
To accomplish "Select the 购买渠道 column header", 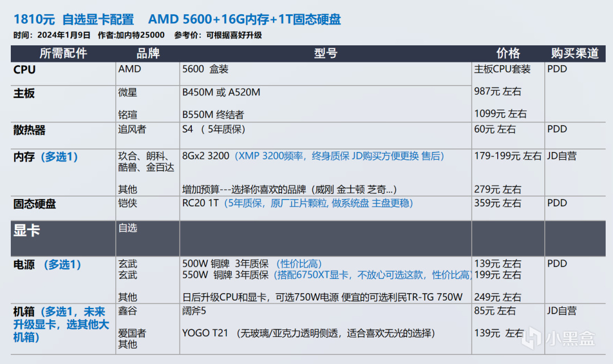I will point(575,53).
